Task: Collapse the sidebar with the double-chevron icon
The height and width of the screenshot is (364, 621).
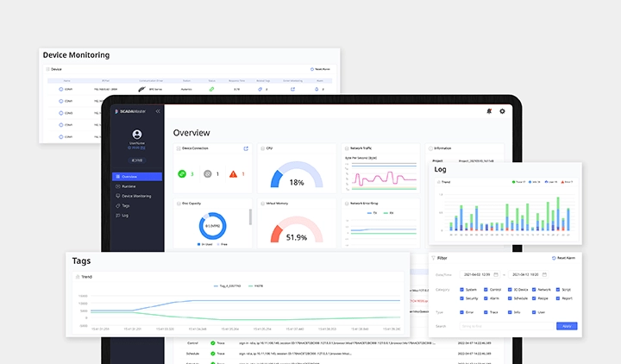Action: pyautogui.click(x=157, y=111)
